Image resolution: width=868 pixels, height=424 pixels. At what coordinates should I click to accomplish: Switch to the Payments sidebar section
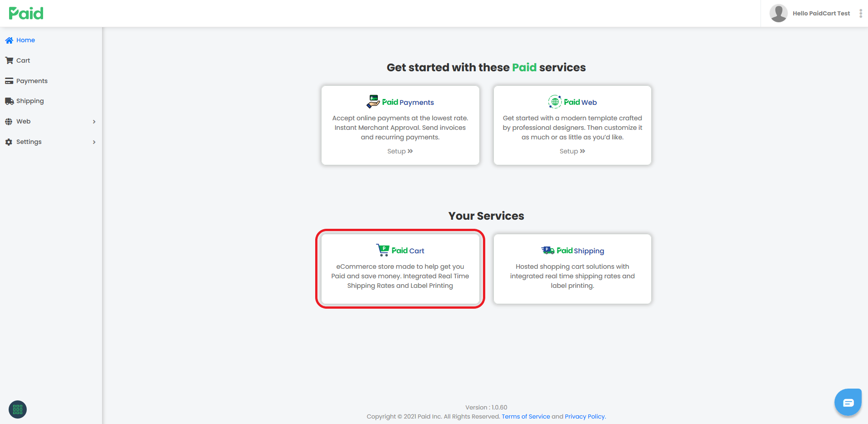(32, 81)
